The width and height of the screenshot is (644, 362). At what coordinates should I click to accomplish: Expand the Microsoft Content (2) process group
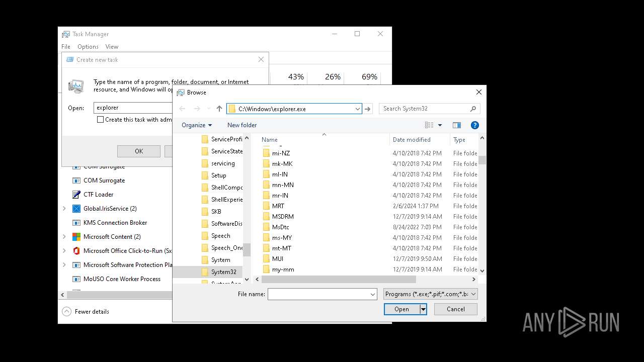click(x=64, y=237)
